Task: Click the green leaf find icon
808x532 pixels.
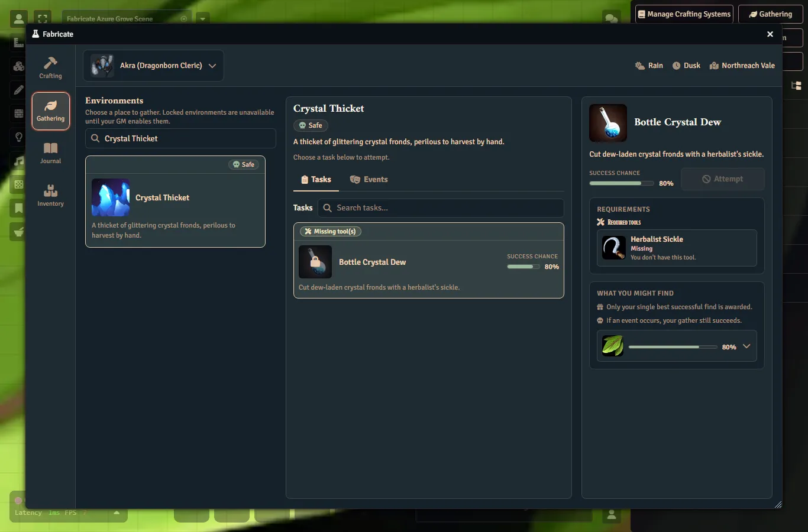Action: pyautogui.click(x=613, y=346)
